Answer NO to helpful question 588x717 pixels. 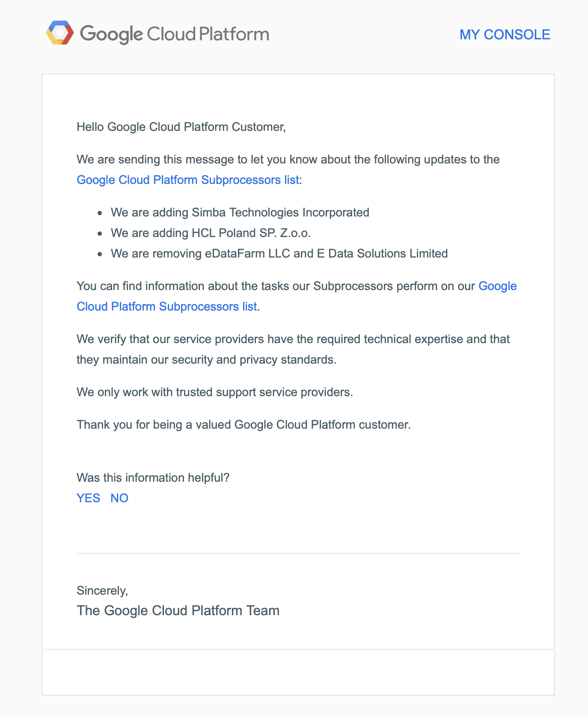pyautogui.click(x=119, y=498)
